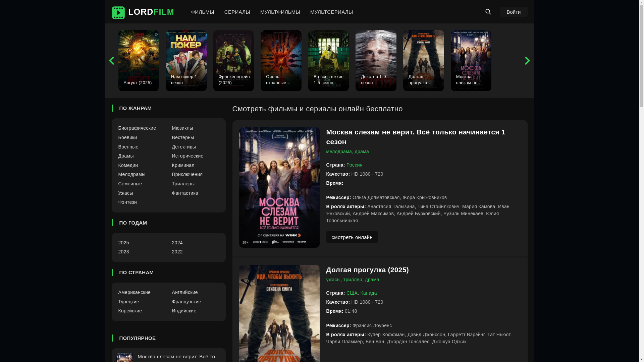Select the Мелодрамы genre

coord(131,174)
